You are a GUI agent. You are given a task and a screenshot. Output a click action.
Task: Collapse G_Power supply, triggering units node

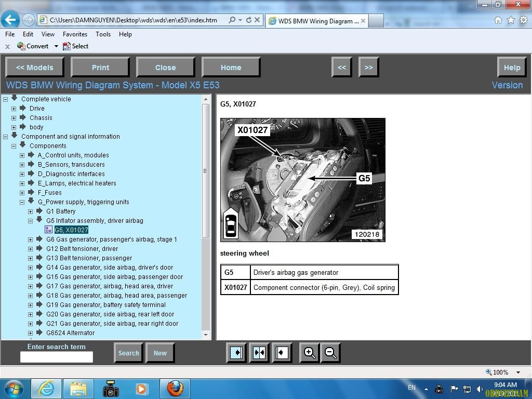[22, 202]
